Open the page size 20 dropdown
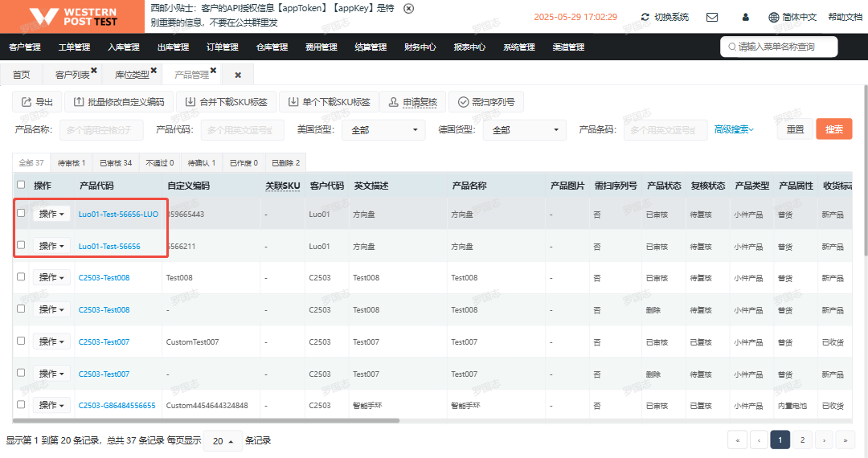868x458 pixels. (223, 441)
